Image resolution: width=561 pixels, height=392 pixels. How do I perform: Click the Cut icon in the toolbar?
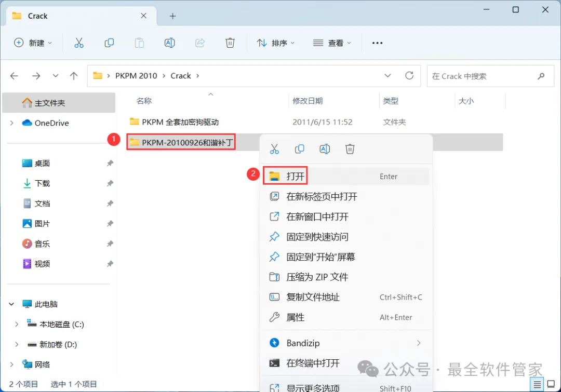point(79,43)
